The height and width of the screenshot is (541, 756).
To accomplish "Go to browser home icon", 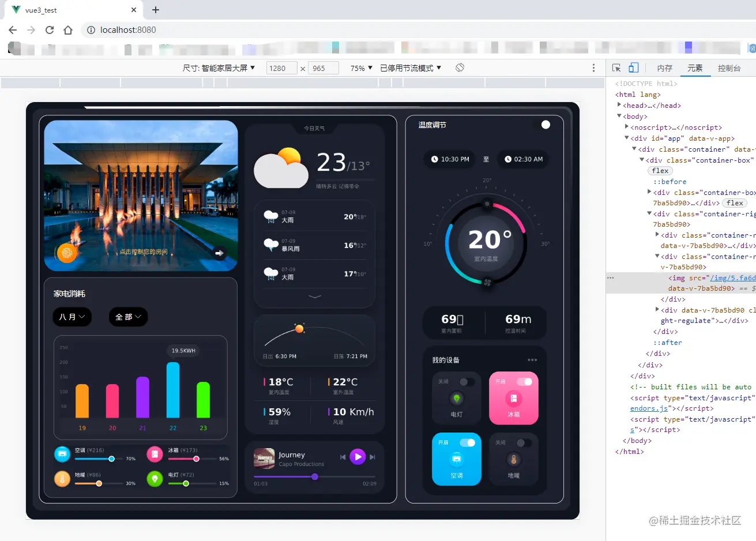I will coord(68,30).
